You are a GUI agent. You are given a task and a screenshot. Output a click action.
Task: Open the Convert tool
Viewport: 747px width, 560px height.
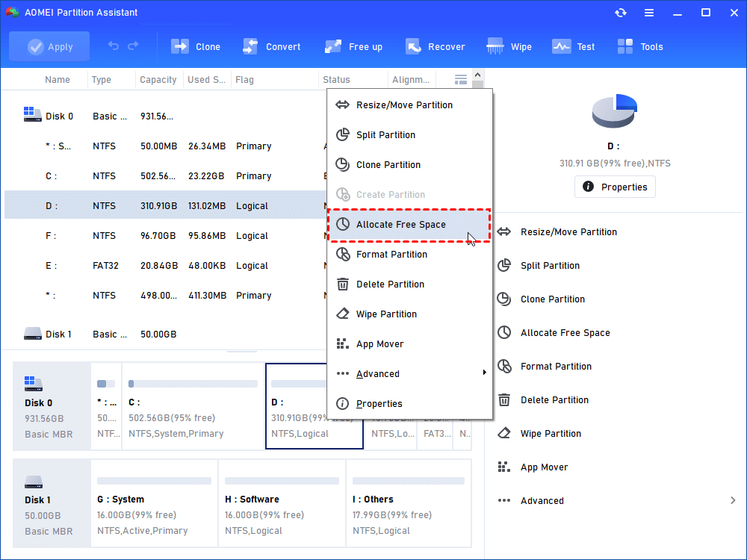[x=272, y=46]
